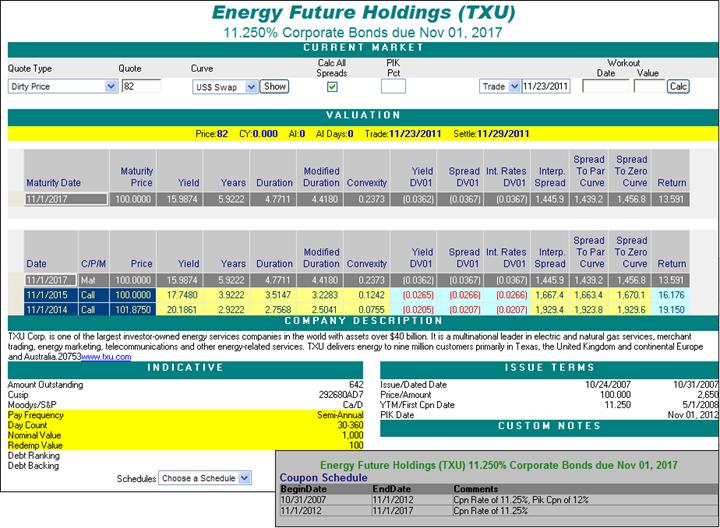Viewport: 720px width, 528px height.
Task: Click the Amount Outstanding value 642
Action: 356,384
